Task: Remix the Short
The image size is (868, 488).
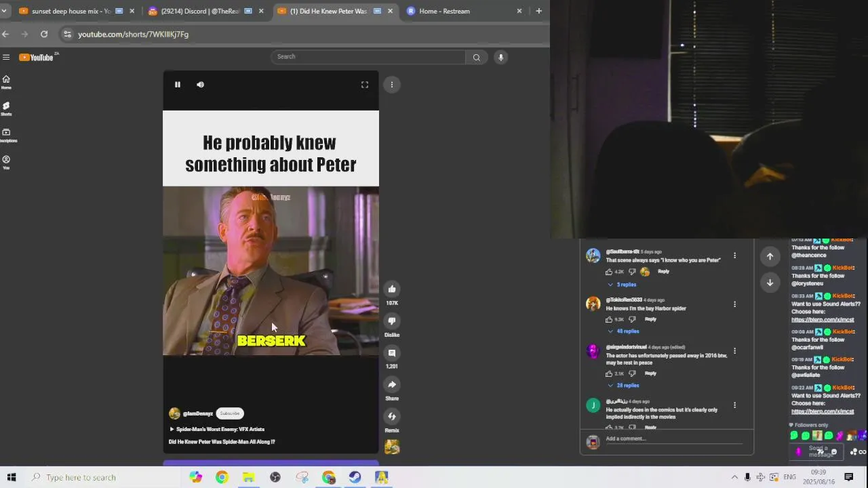Action: (392, 417)
